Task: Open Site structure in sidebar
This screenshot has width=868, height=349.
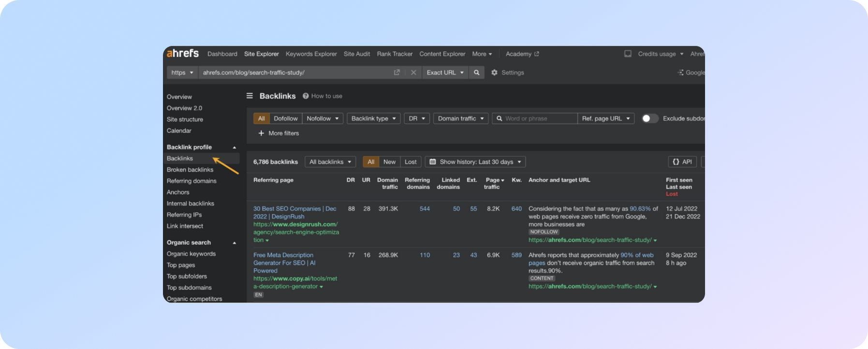Action: [x=185, y=119]
